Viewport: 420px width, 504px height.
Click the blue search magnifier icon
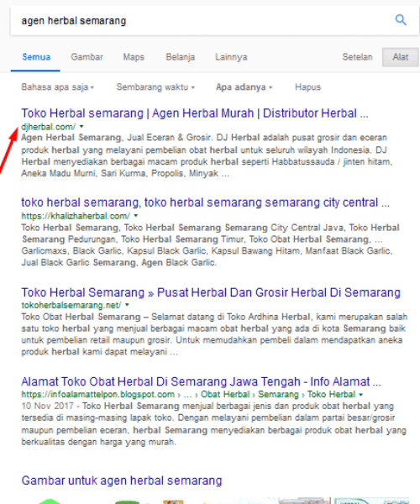401,20
